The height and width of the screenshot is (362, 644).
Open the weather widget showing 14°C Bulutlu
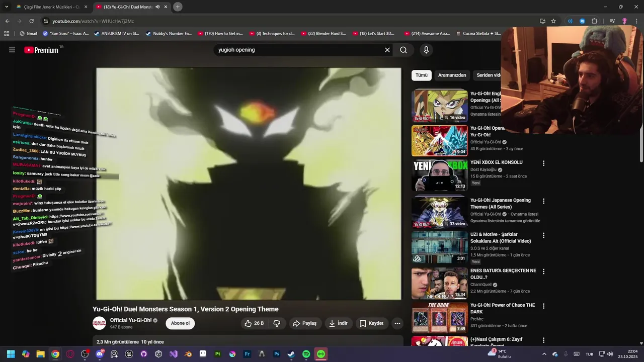tap(499, 354)
